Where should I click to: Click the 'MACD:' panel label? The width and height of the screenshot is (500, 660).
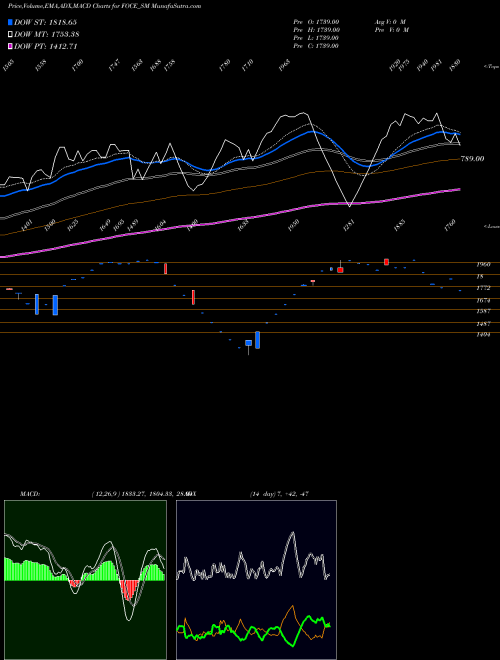click(30, 494)
